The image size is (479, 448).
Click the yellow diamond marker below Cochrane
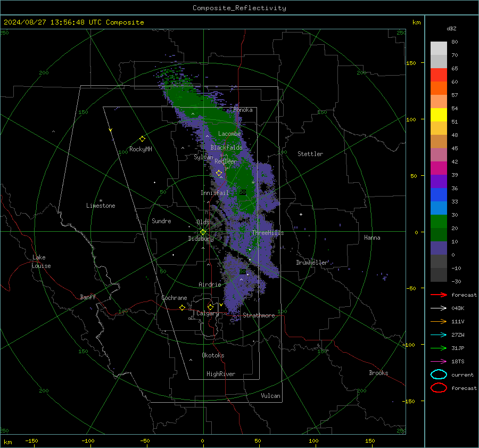pyautogui.click(x=183, y=307)
